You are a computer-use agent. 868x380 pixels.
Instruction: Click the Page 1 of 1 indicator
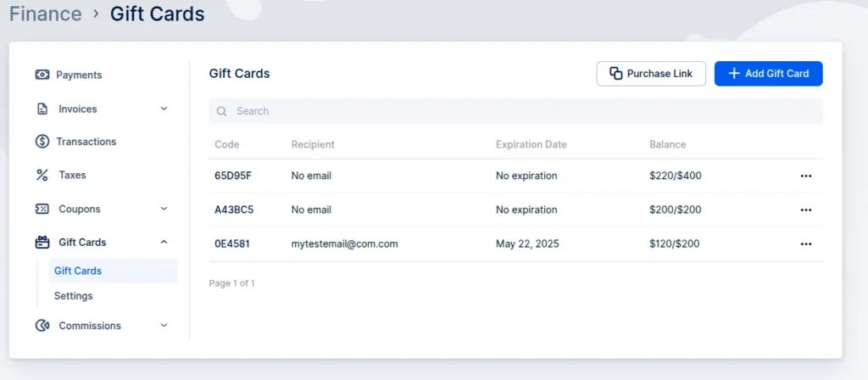pyautogui.click(x=232, y=283)
